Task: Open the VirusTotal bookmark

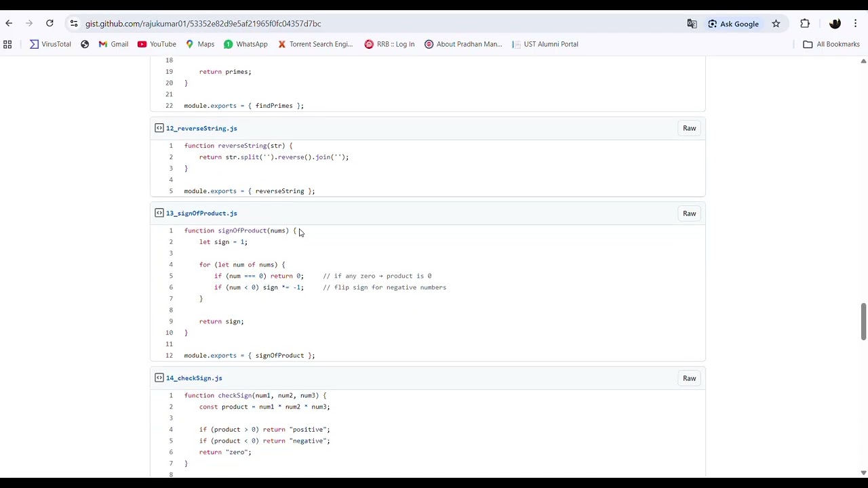Action: pos(50,44)
